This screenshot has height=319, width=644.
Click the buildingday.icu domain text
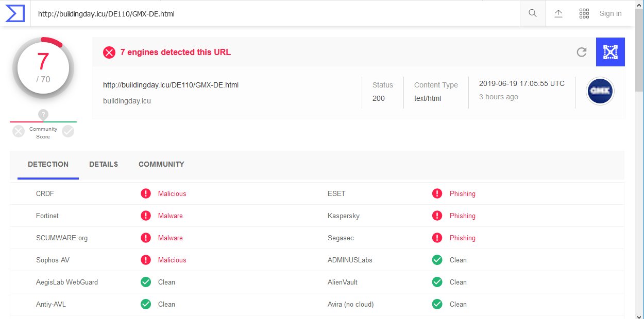pos(127,101)
